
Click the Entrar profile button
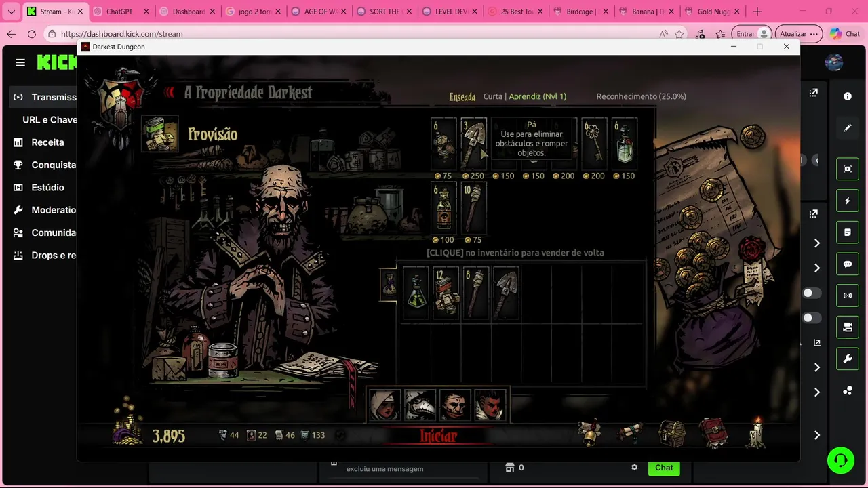tap(752, 34)
